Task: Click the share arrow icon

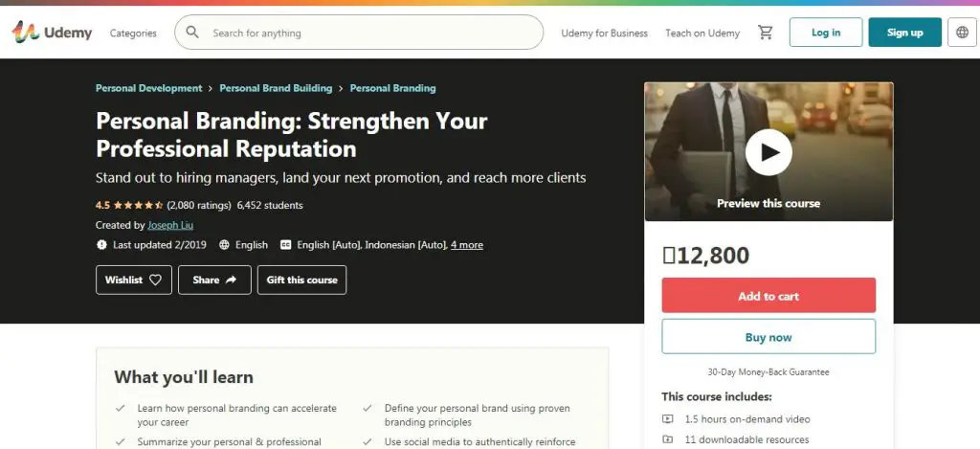Action: point(231,281)
